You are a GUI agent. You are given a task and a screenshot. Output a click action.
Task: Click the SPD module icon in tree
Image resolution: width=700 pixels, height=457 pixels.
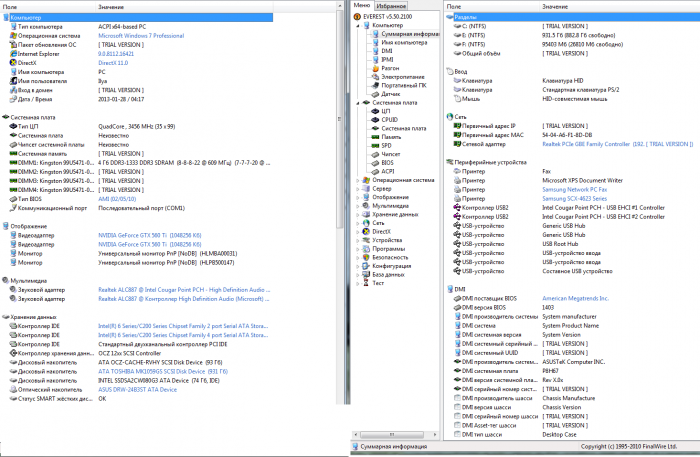click(375, 145)
